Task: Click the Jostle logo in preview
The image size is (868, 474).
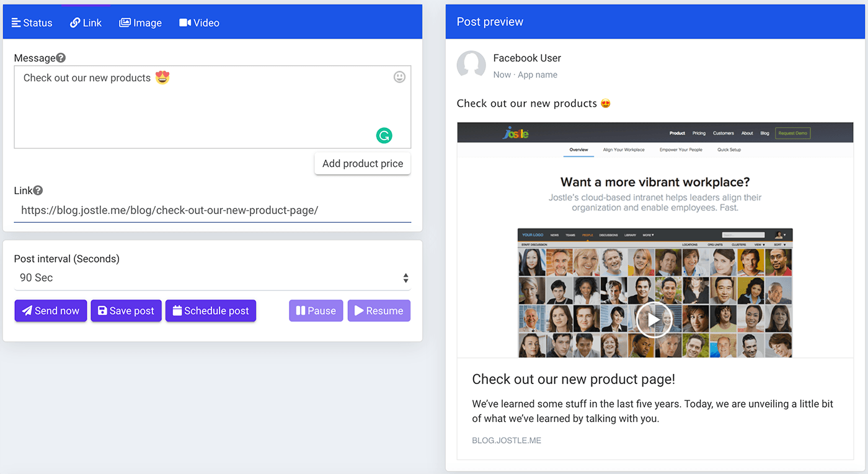Action: (x=516, y=133)
